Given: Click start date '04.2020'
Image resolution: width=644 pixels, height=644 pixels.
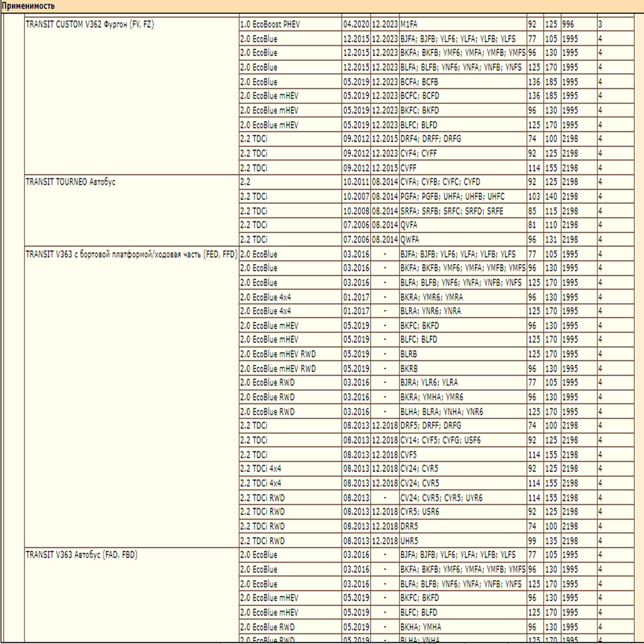Looking at the screenshot, I should [356, 24].
